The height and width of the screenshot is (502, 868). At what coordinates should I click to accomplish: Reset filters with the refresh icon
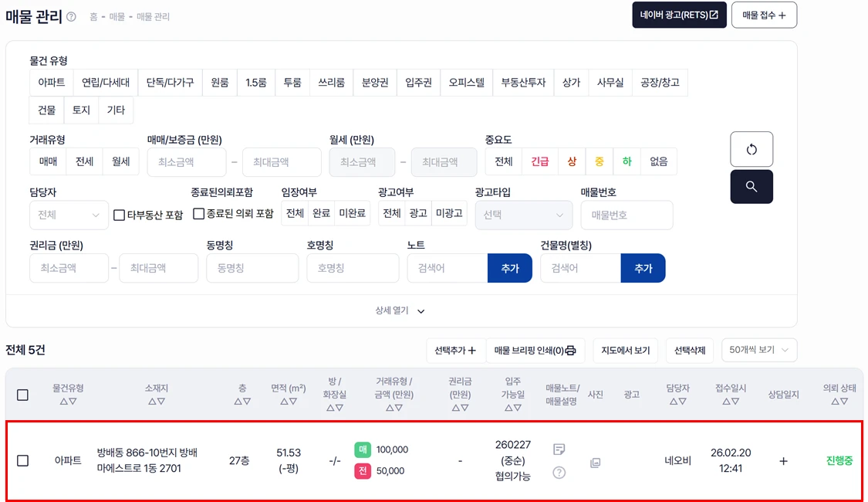coord(751,150)
